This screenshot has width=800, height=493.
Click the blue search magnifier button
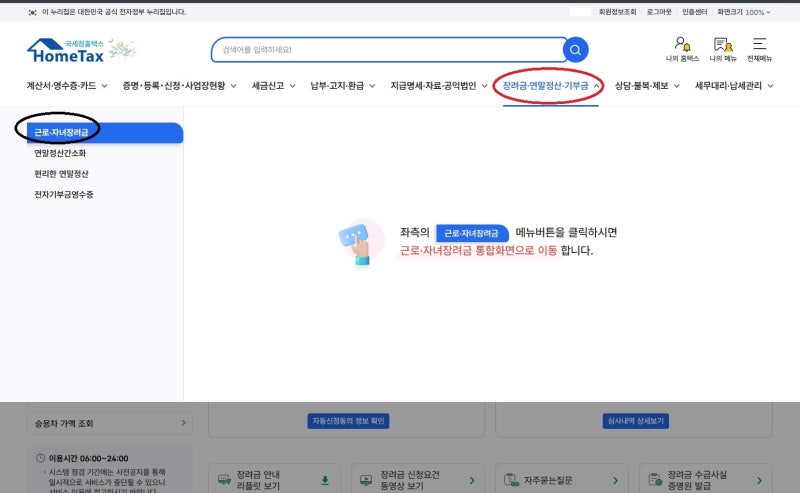click(576, 50)
